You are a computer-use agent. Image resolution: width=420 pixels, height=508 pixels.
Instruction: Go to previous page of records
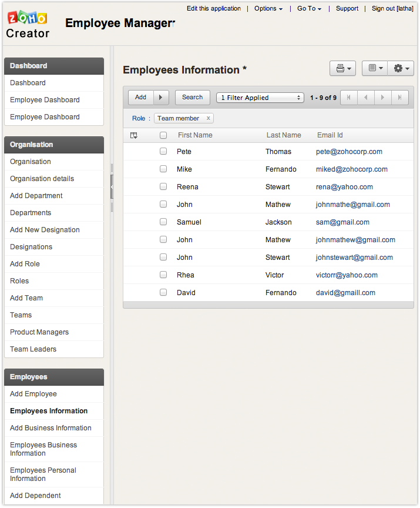click(x=365, y=98)
